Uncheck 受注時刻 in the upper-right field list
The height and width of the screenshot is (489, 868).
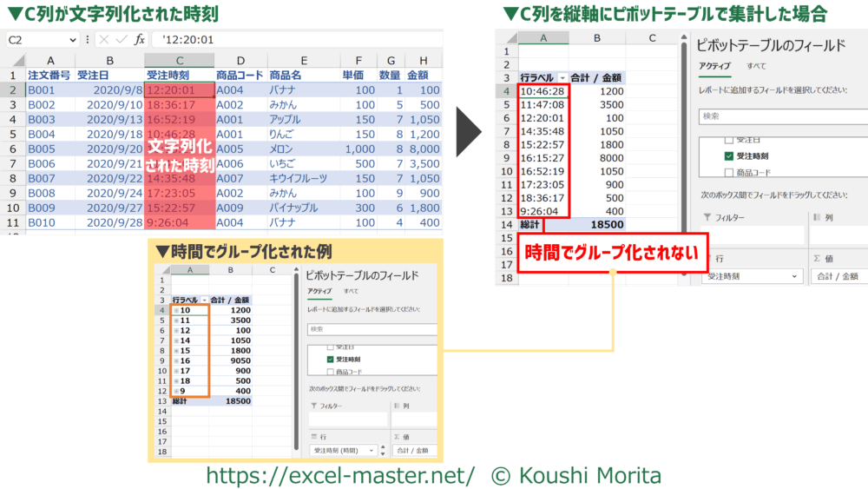[x=729, y=156]
